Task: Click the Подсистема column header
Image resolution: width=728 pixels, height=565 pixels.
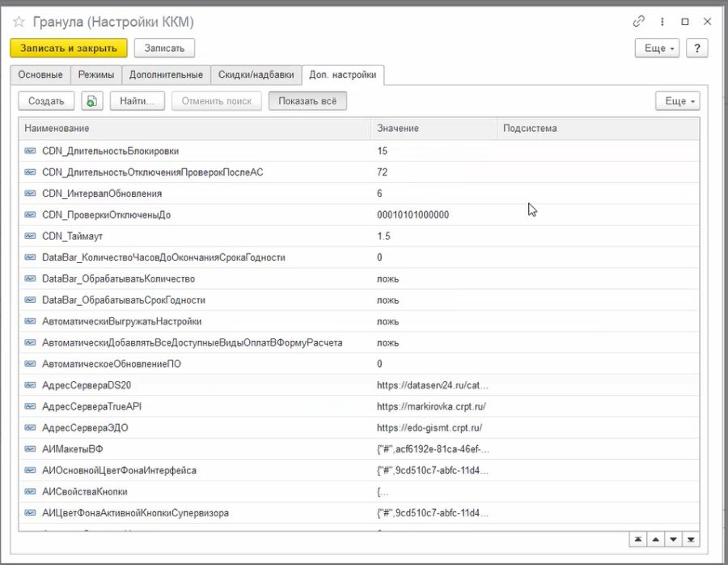Action: [598, 128]
